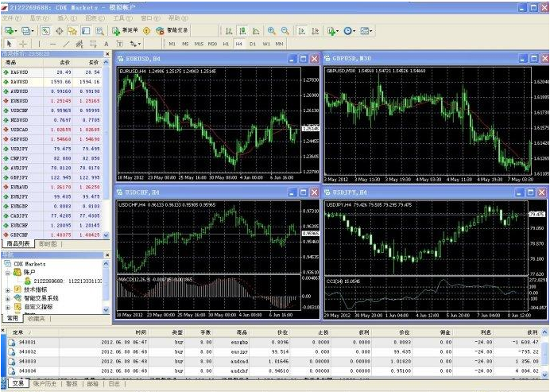Viewport: 550px width, 392px height.
Task: Switch to the 即时图 tab
Action: (x=48, y=244)
